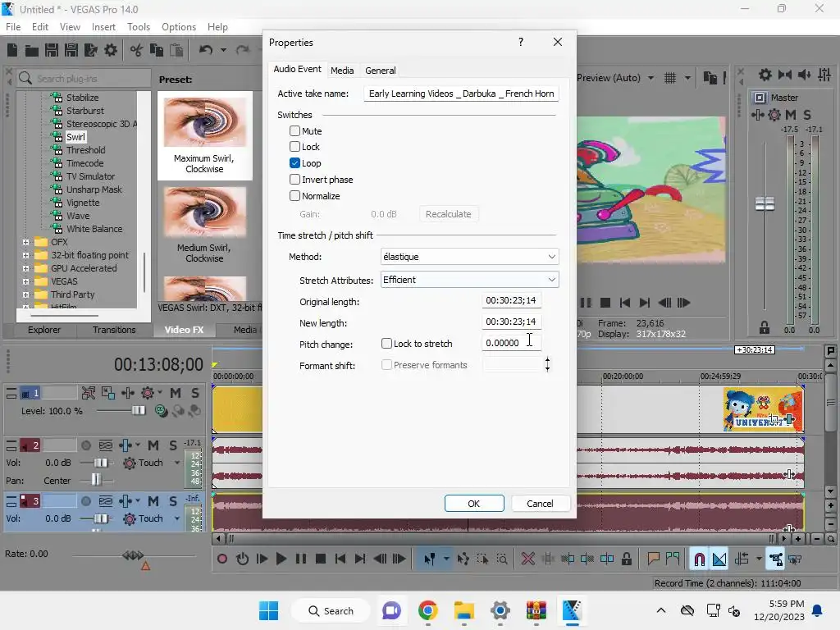This screenshot has height=630, width=840.
Task: Toggle Loop Playback in transport bar
Action: 242,559
